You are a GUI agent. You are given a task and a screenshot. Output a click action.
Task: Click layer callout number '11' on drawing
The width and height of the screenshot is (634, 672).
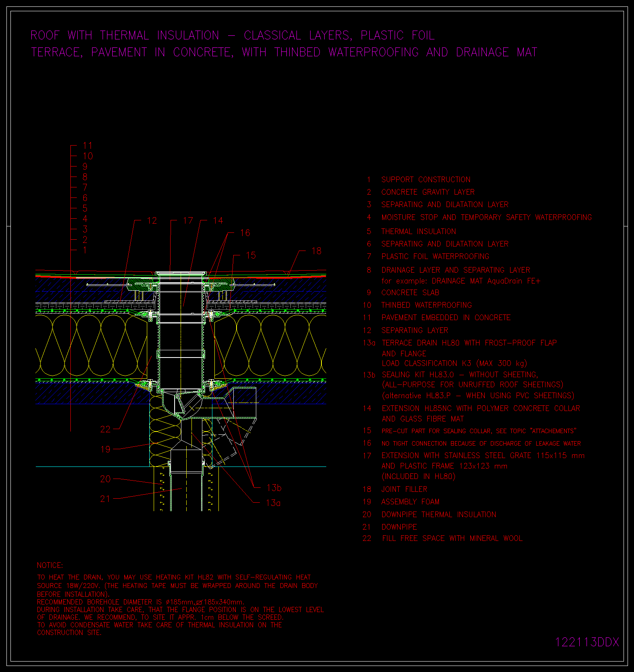point(88,146)
